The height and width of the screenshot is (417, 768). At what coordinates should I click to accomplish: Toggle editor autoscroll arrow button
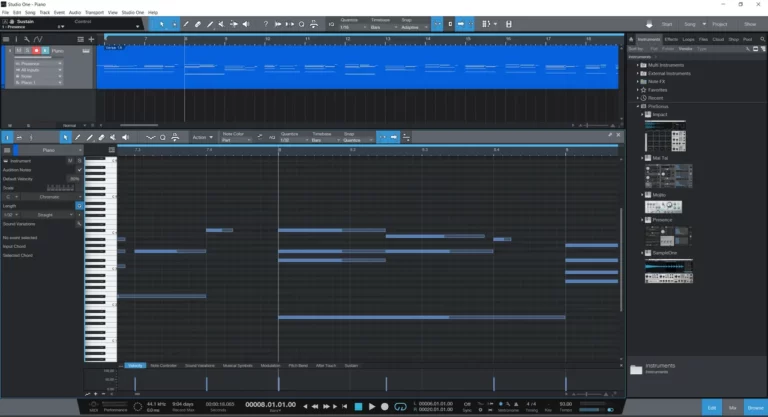tap(394, 138)
